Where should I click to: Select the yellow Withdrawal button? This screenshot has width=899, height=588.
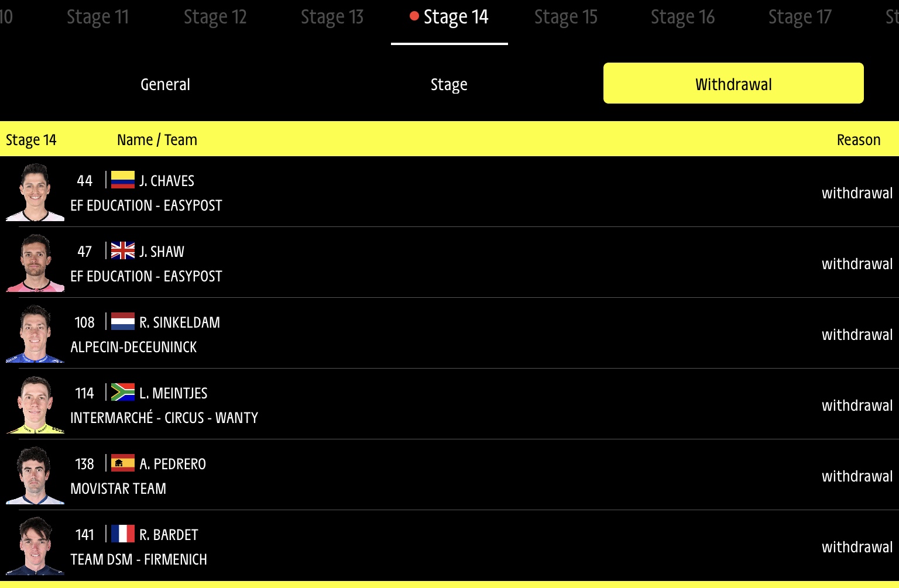click(733, 83)
